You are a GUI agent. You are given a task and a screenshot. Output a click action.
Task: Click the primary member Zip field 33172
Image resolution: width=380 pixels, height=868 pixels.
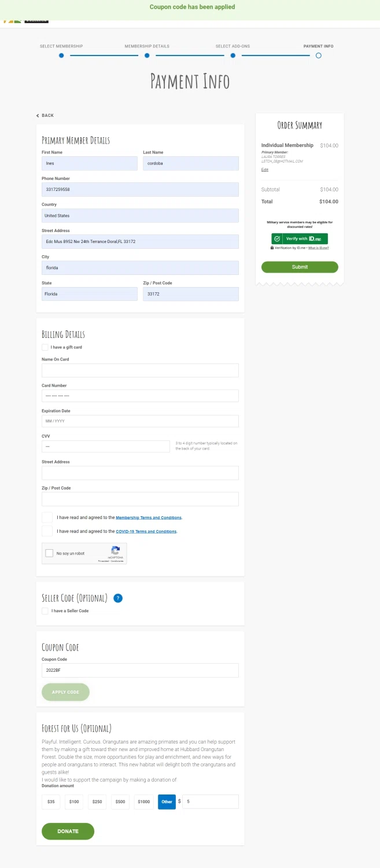[x=191, y=294]
